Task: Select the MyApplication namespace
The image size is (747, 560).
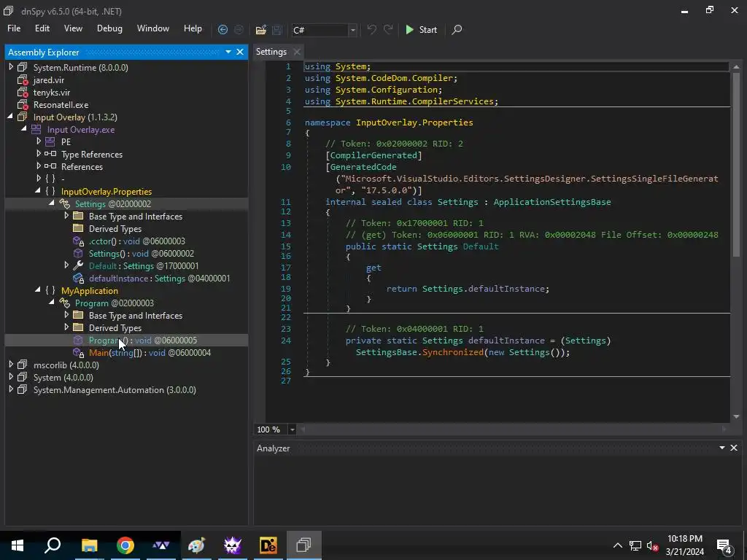Action: [x=90, y=290]
